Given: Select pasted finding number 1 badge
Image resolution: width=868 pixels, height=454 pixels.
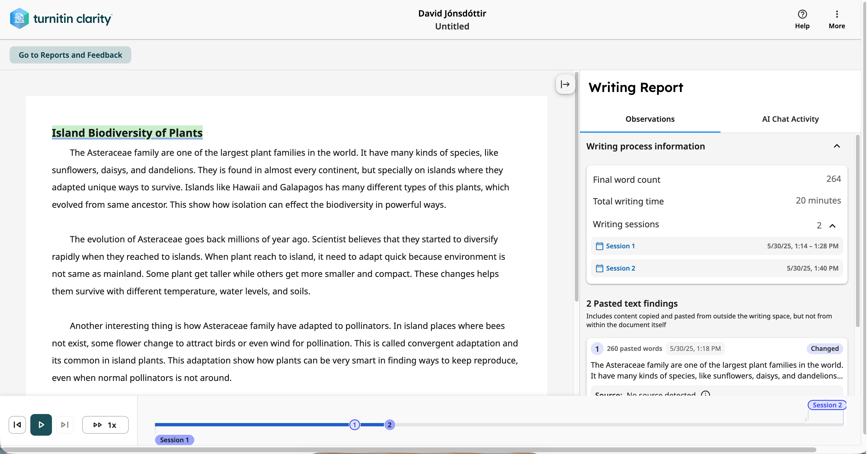Looking at the screenshot, I should pos(597,348).
